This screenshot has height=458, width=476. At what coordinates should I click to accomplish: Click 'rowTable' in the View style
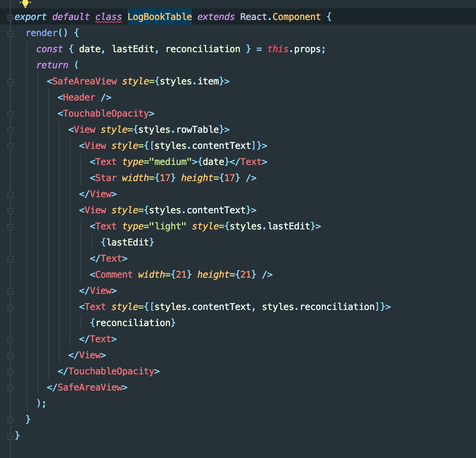(197, 130)
